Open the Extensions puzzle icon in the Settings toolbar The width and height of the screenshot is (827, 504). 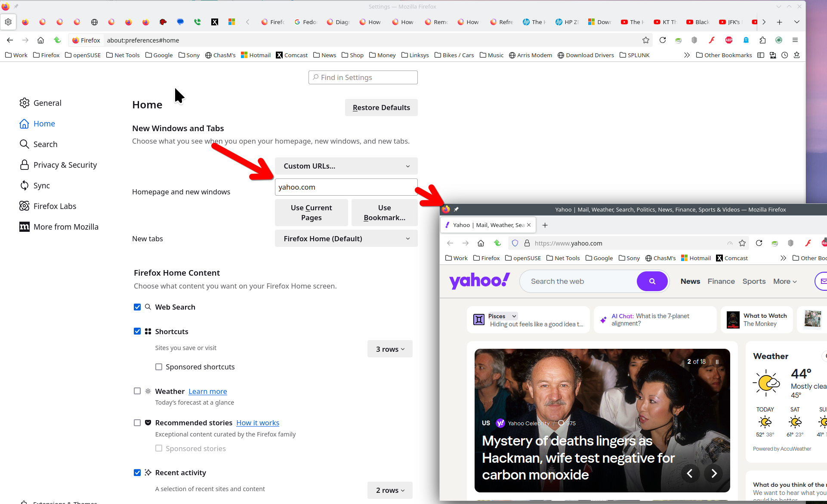pyautogui.click(x=762, y=40)
